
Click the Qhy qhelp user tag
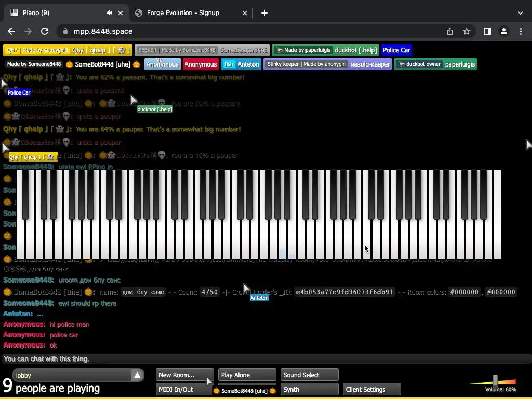pyautogui.click(x=68, y=50)
